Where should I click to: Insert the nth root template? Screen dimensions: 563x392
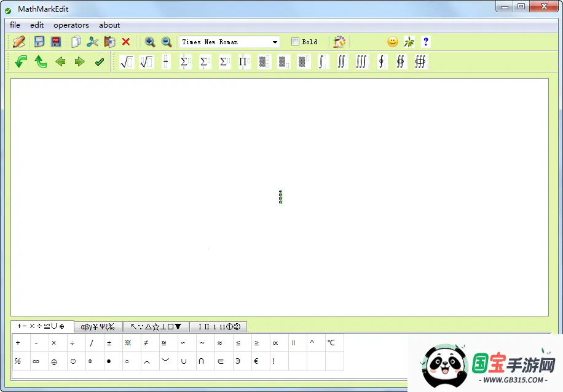[x=146, y=61]
